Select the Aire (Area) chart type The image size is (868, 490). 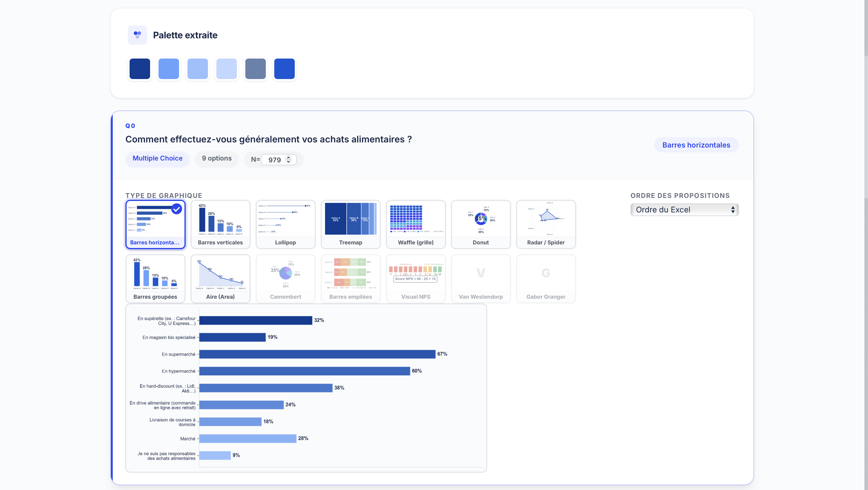coord(220,278)
